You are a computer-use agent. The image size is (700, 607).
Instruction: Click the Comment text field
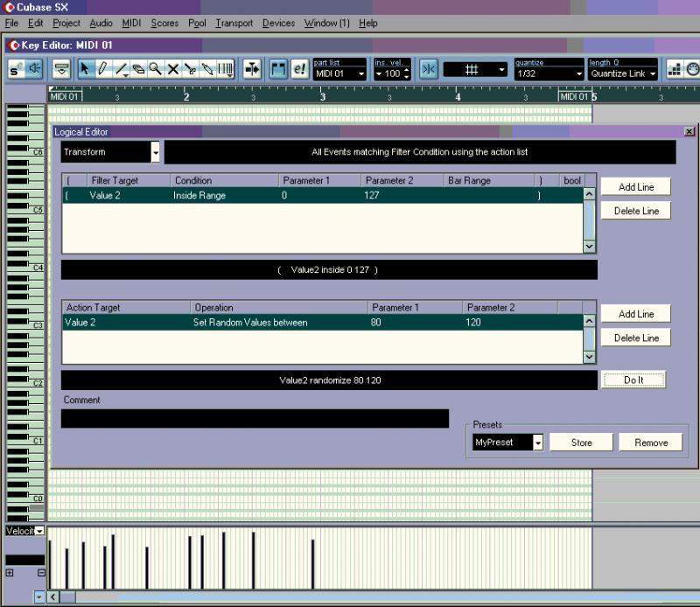pyautogui.click(x=255, y=419)
